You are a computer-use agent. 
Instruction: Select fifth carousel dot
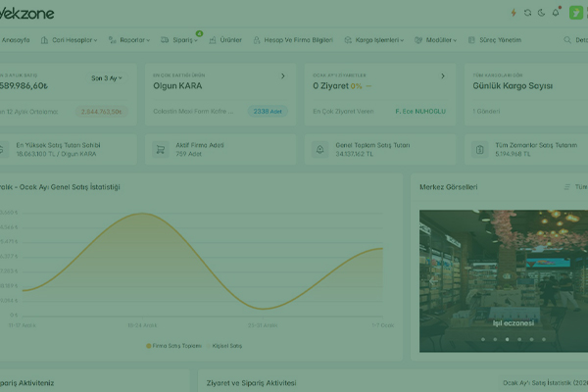tap(531, 339)
